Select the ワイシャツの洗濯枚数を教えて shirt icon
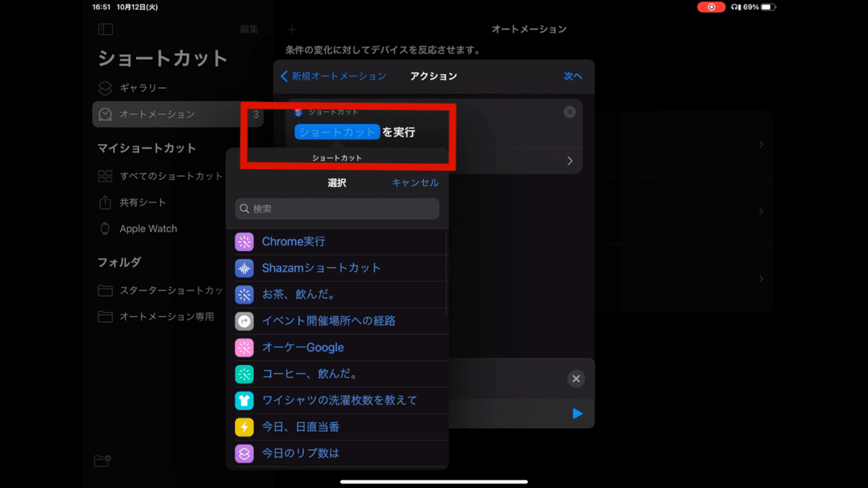 pyautogui.click(x=244, y=400)
